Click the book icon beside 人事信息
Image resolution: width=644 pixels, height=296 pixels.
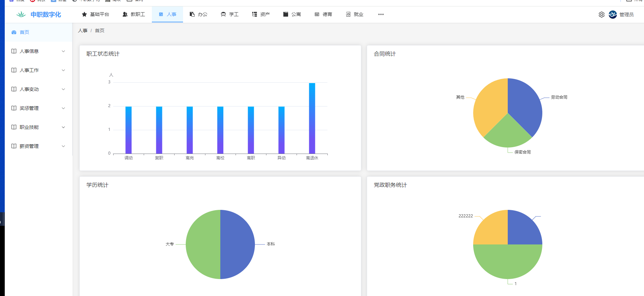(x=14, y=51)
